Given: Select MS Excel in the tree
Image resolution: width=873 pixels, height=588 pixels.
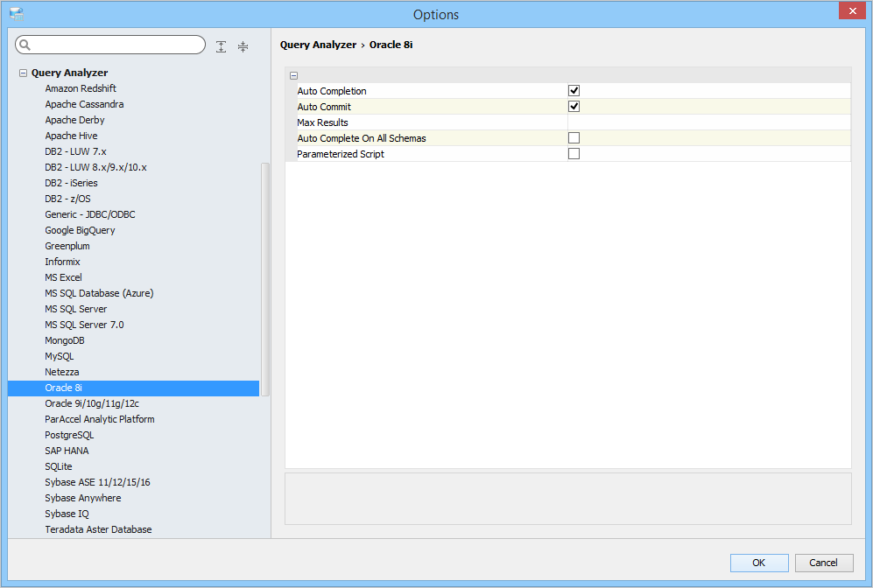Looking at the screenshot, I should tap(63, 277).
